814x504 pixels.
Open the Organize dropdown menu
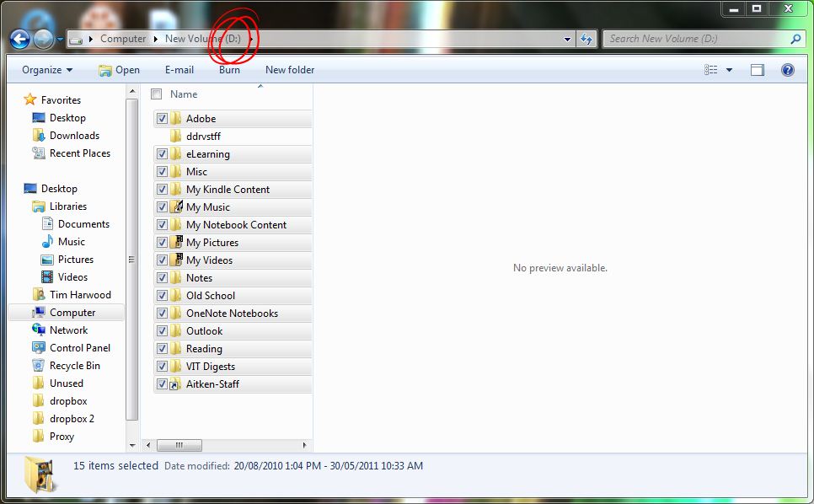tap(47, 70)
